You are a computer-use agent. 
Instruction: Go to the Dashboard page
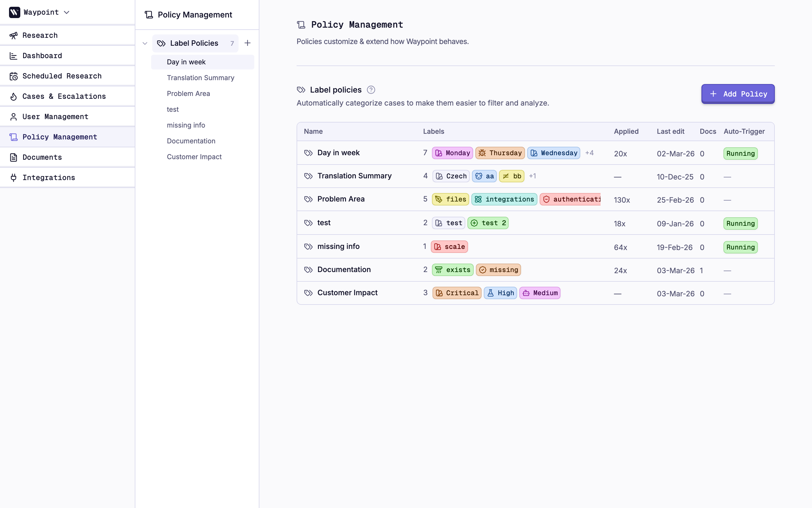(x=67, y=55)
